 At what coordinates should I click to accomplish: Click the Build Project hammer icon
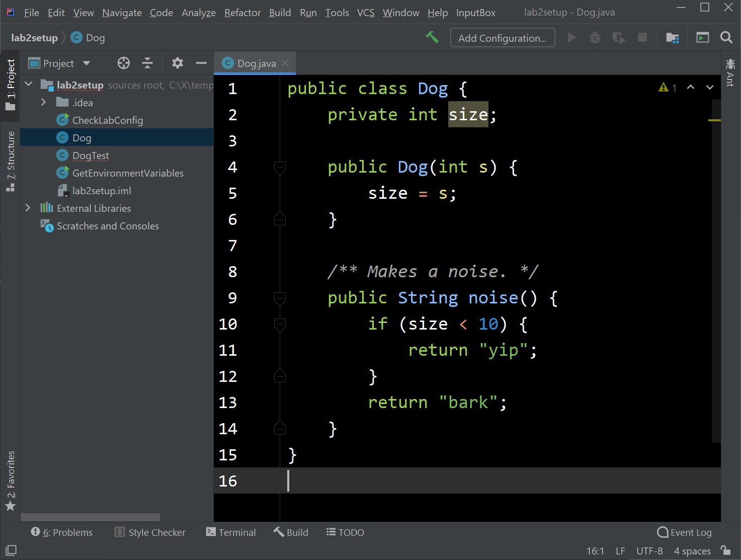point(432,37)
